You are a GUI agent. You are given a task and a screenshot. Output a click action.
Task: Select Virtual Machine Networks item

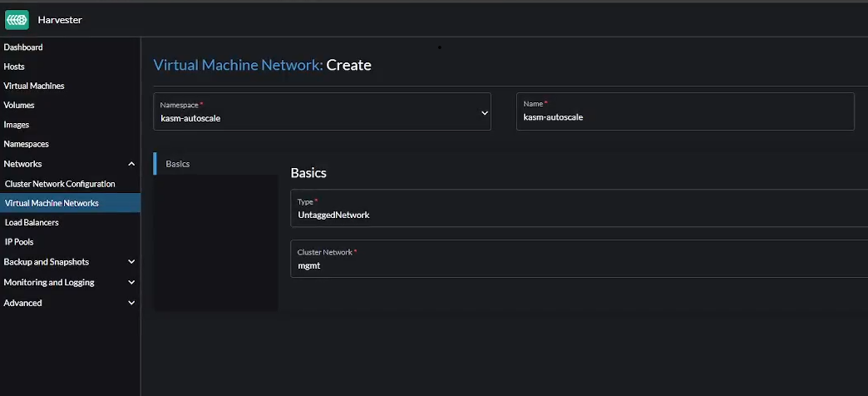point(52,203)
